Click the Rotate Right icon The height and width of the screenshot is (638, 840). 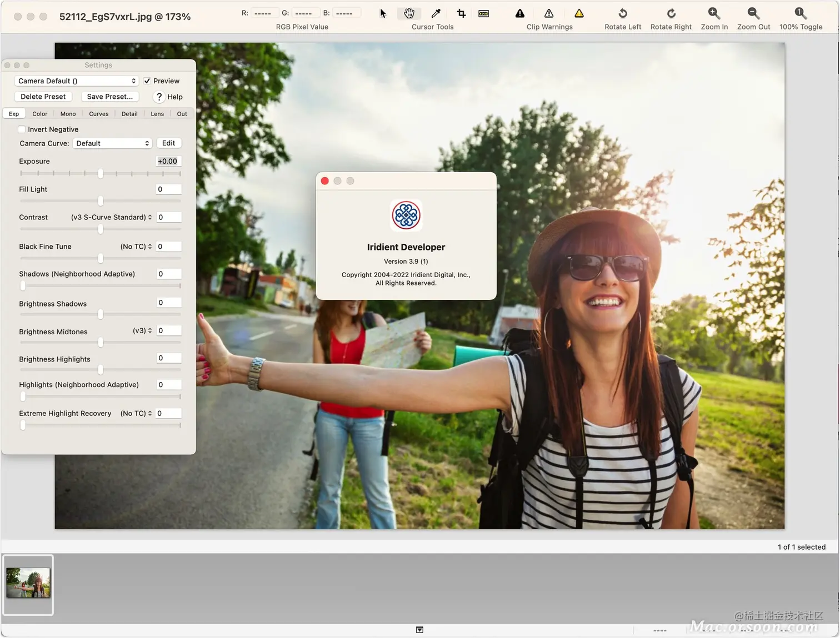[x=671, y=13]
